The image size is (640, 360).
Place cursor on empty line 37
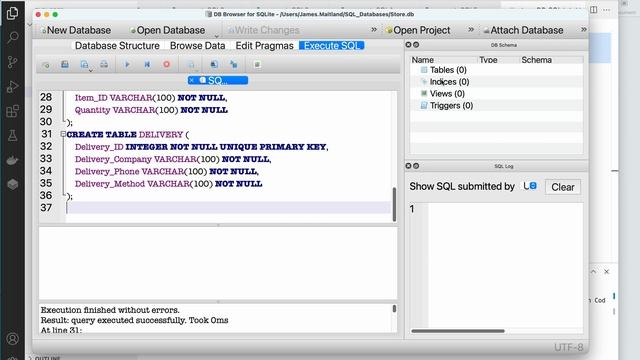[228, 208]
